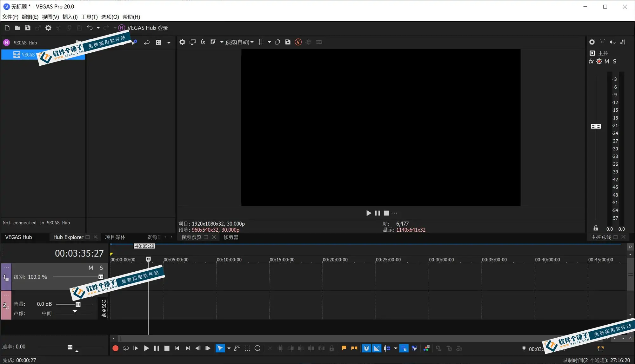This screenshot has height=364, width=635.
Task: Open the undo history dropdown arrow
Action: 98,28
